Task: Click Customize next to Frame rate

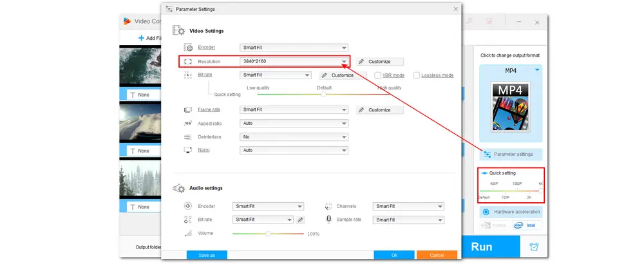Action: [380, 110]
